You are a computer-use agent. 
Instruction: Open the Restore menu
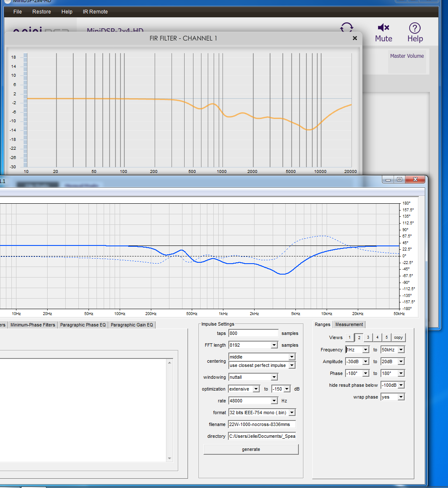click(42, 12)
